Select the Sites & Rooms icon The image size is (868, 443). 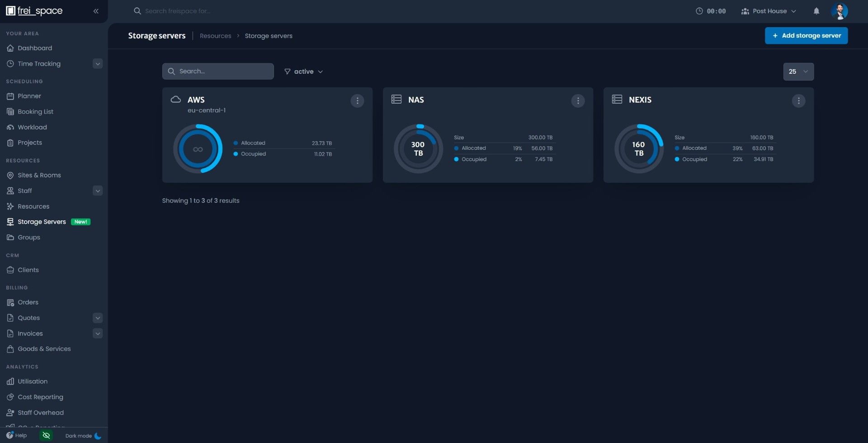[x=10, y=175]
